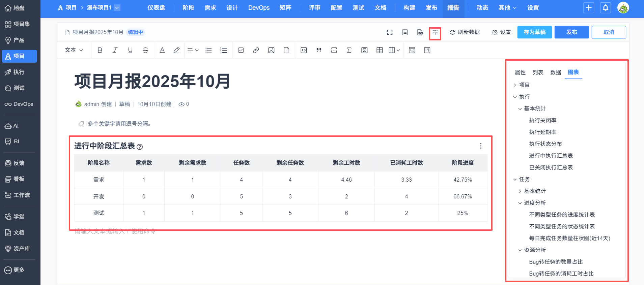
Task: Open the highlight pen tool
Action: (x=176, y=50)
